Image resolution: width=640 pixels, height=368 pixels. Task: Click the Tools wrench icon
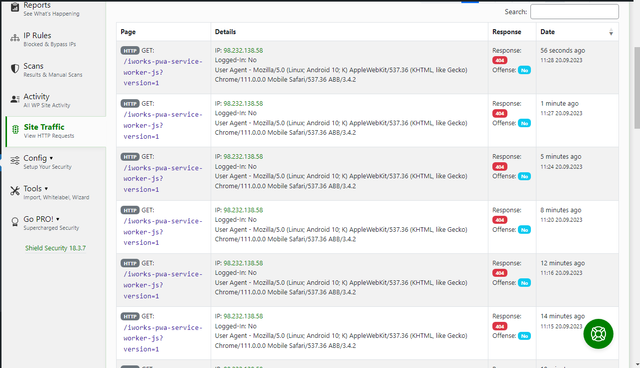[15, 191]
